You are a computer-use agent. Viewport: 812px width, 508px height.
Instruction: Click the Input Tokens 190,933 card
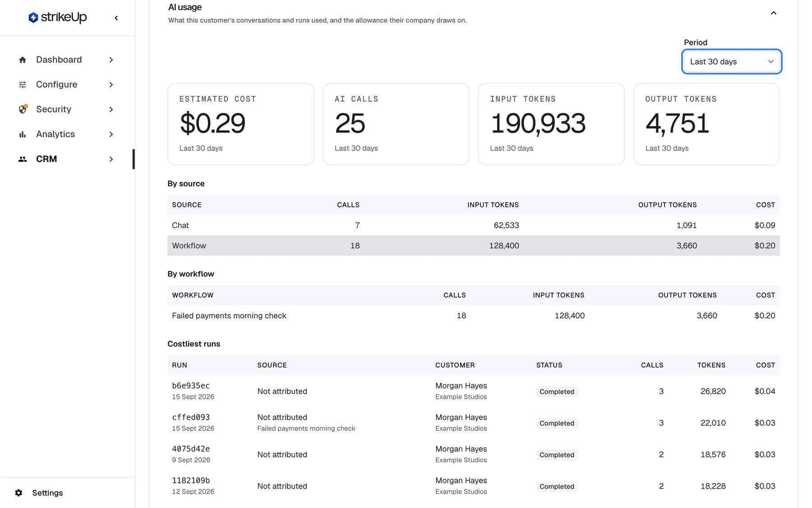pos(551,124)
